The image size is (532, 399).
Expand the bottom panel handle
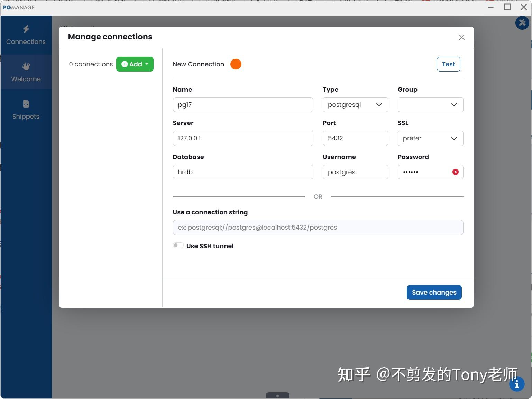click(277, 396)
